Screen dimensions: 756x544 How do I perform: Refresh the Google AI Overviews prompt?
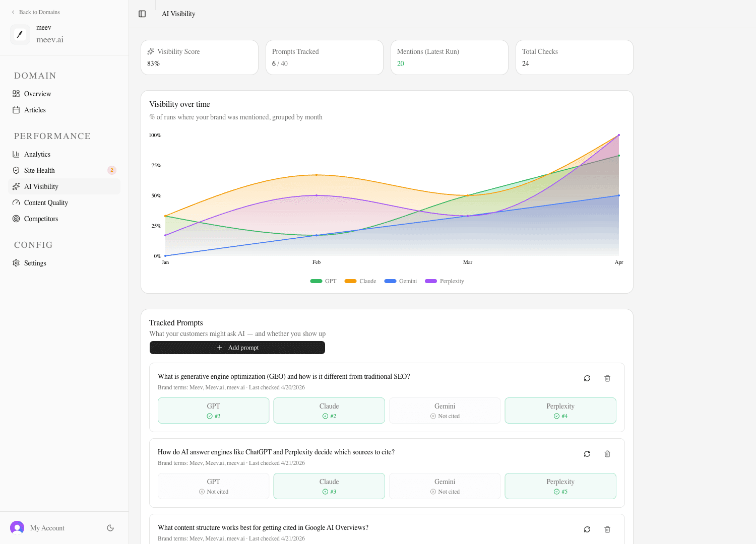pos(587,529)
